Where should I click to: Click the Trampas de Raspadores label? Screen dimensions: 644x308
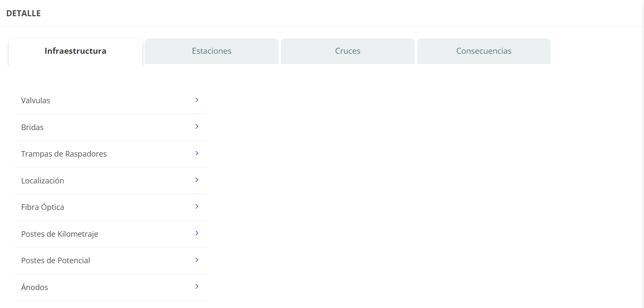(64, 154)
